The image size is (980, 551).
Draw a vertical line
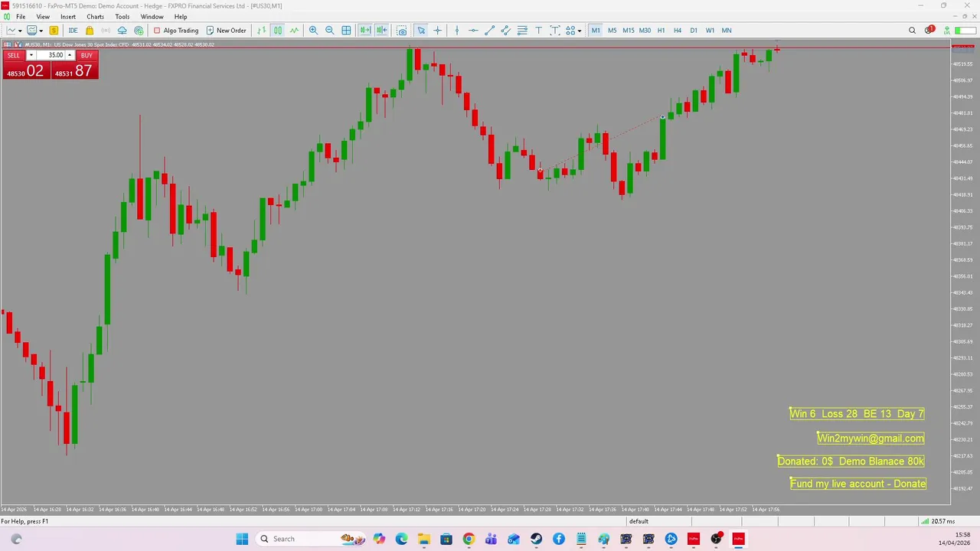(x=457, y=31)
